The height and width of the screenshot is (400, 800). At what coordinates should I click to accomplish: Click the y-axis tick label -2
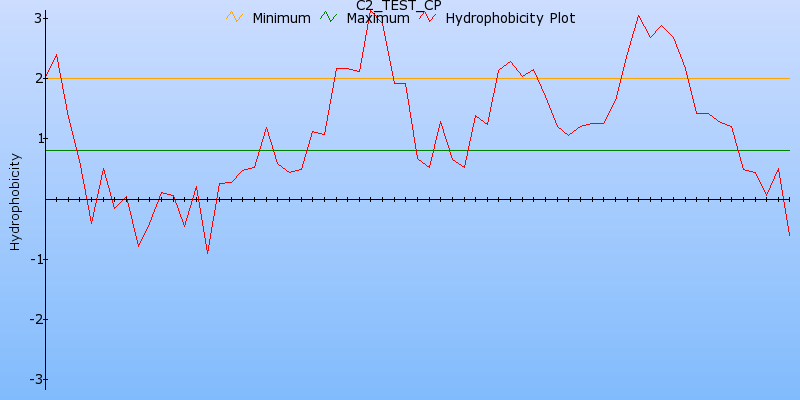(x=34, y=319)
